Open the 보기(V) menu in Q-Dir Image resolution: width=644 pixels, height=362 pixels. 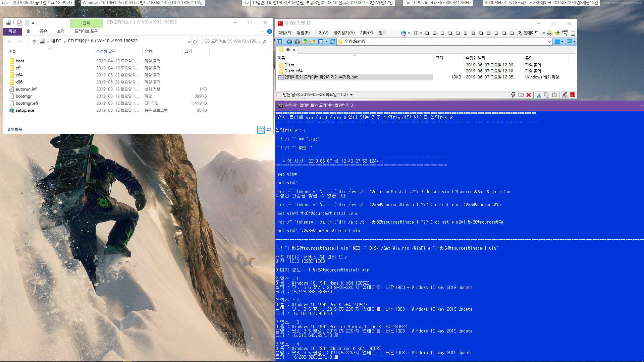click(322, 33)
